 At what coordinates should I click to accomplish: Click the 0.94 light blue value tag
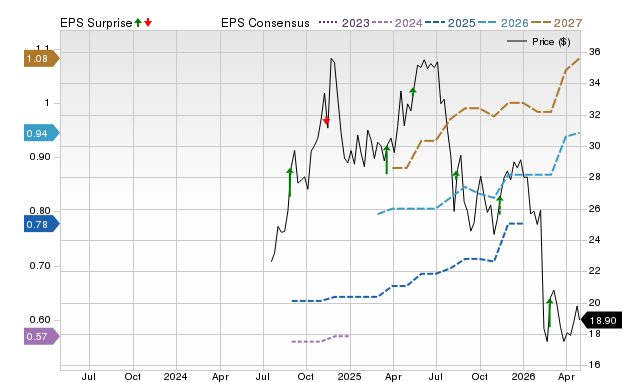point(41,133)
